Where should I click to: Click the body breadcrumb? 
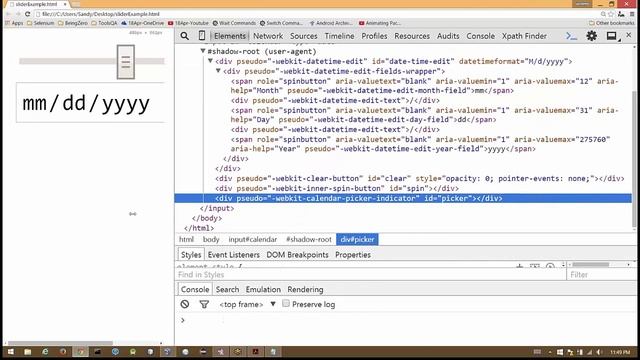[211, 239]
